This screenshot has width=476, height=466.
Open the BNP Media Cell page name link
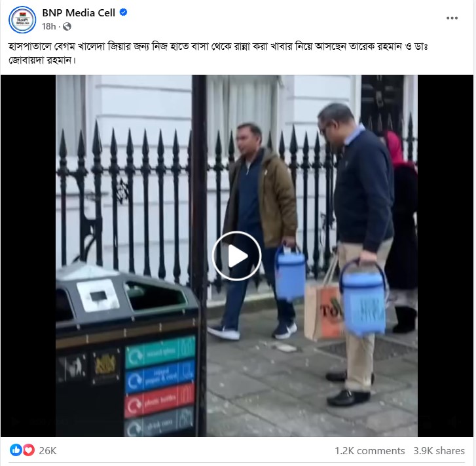pyautogui.click(x=79, y=12)
